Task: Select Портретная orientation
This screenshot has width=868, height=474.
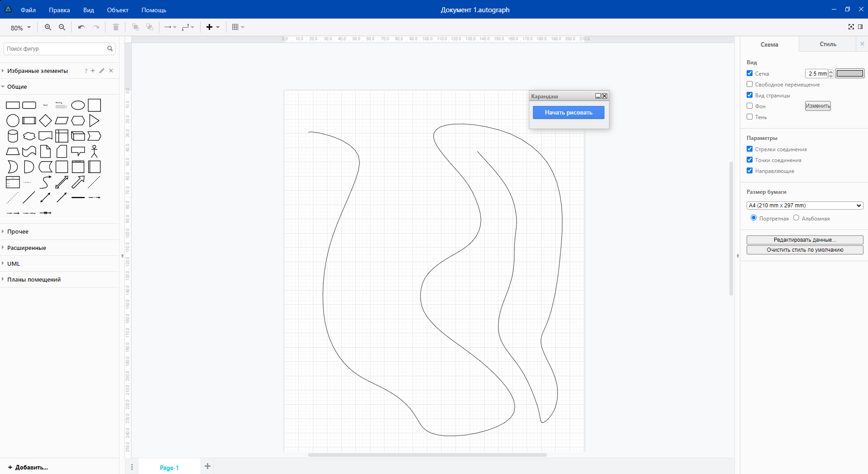Action: pos(754,218)
